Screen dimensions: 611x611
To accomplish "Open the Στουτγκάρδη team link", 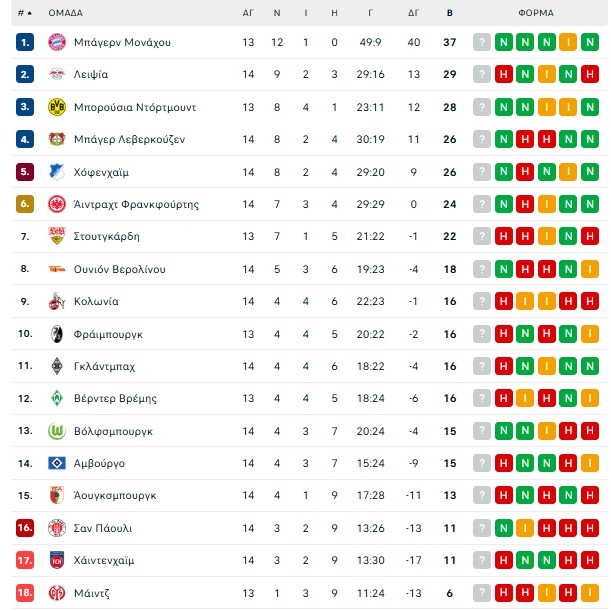I will [x=107, y=237].
